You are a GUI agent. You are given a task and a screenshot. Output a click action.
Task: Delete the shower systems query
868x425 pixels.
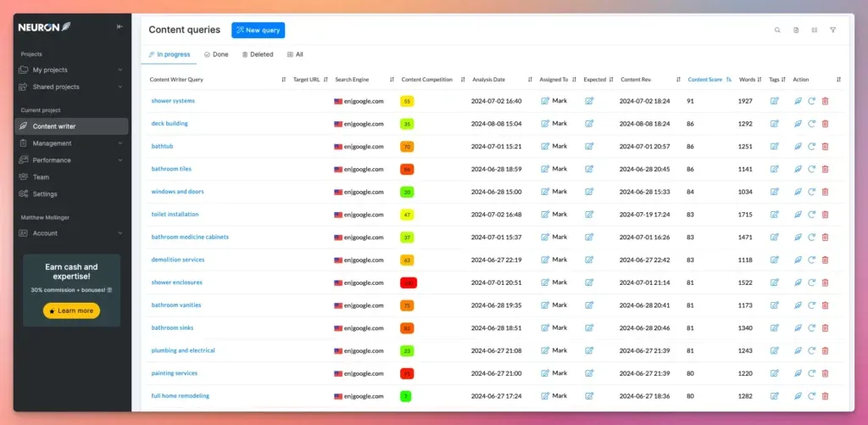coord(825,101)
